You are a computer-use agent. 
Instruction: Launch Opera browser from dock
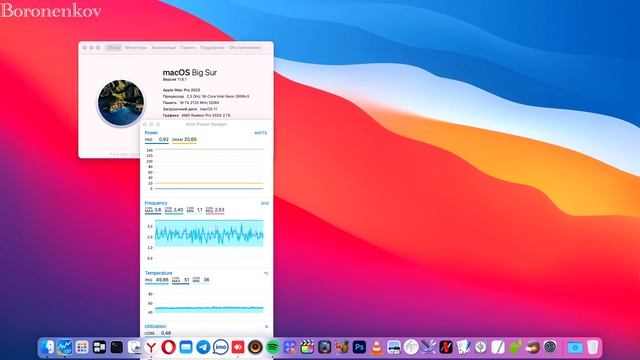(x=168, y=347)
